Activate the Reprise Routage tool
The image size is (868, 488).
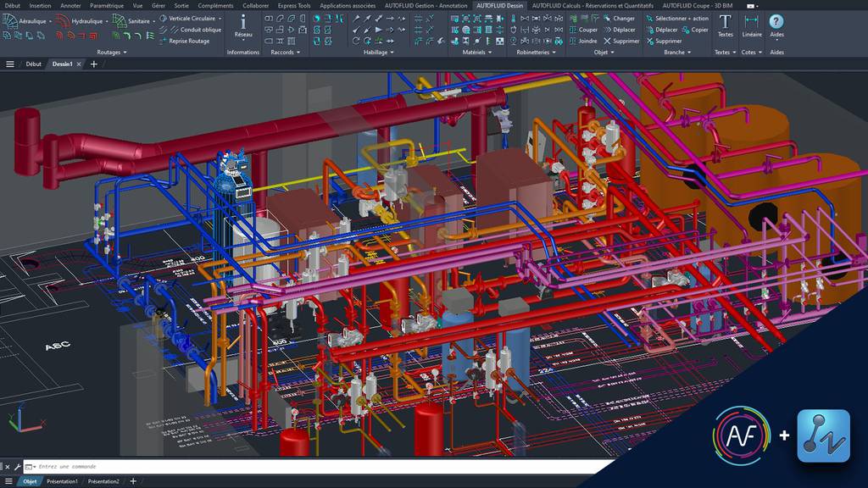(184, 41)
